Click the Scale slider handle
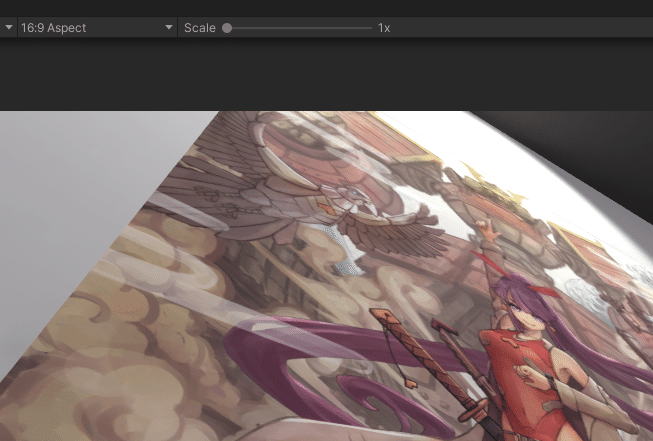This screenshot has width=653, height=441. click(x=227, y=28)
